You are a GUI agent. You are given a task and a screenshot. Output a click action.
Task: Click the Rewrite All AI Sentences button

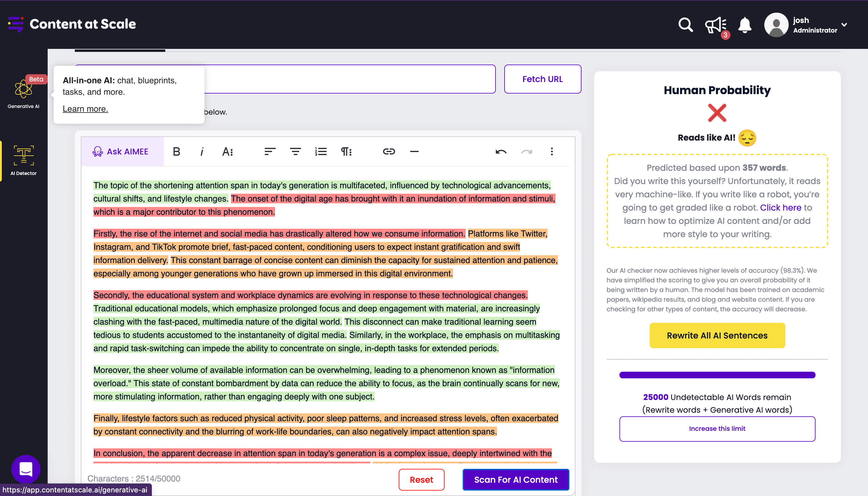pyautogui.click(x=717, y=335)
